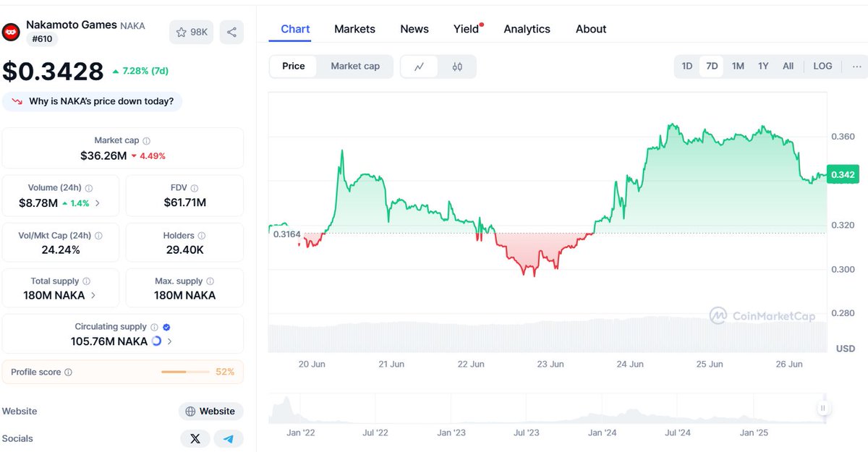The width and height of the screenshot is (868, 452).
Task: Select the Price chart toggle
Action: click(x=294, y=67)
